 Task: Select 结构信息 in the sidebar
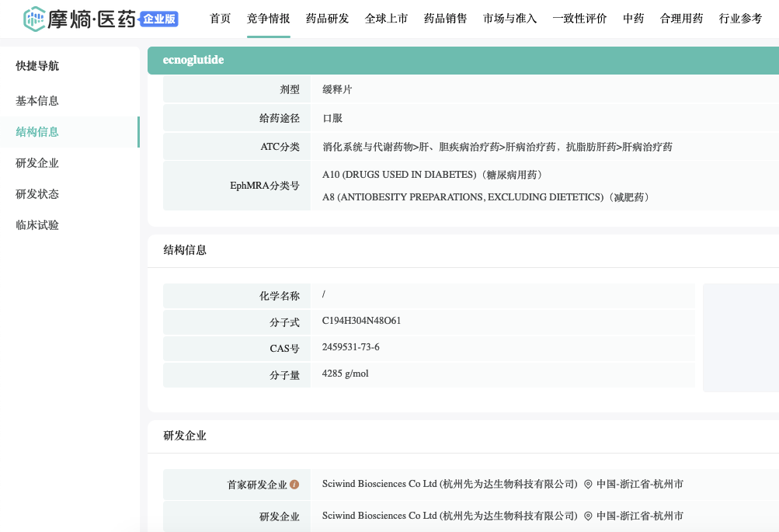[x=37, y=132]
